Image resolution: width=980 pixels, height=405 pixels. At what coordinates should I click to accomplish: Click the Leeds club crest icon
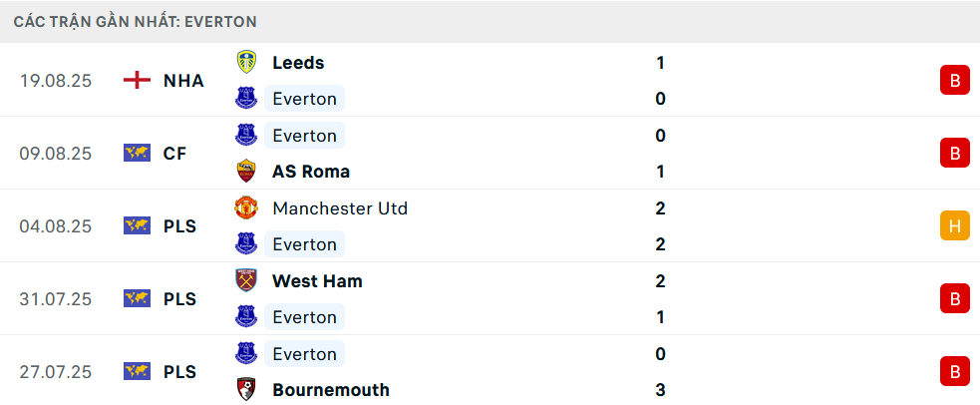pyautogui.click(x=246, y=62)
